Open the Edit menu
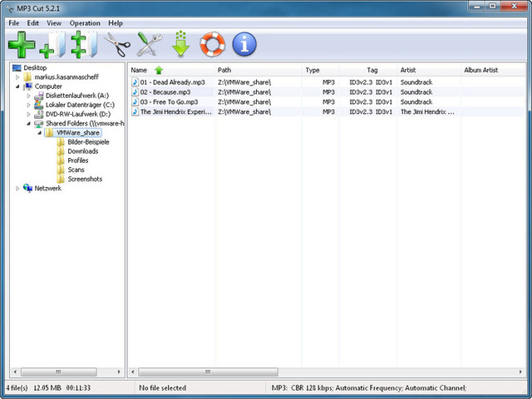 pyautogui.click(x=33, y=23)
